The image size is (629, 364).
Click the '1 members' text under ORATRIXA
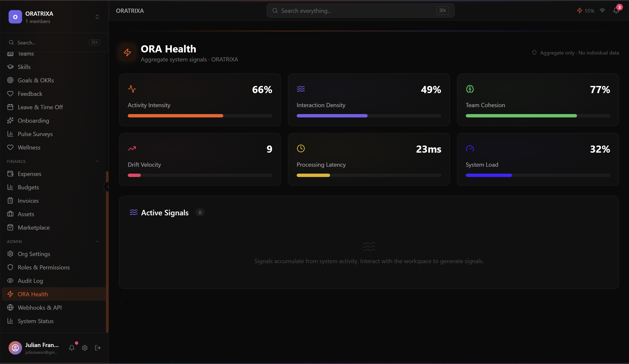(x=38, y=21)
